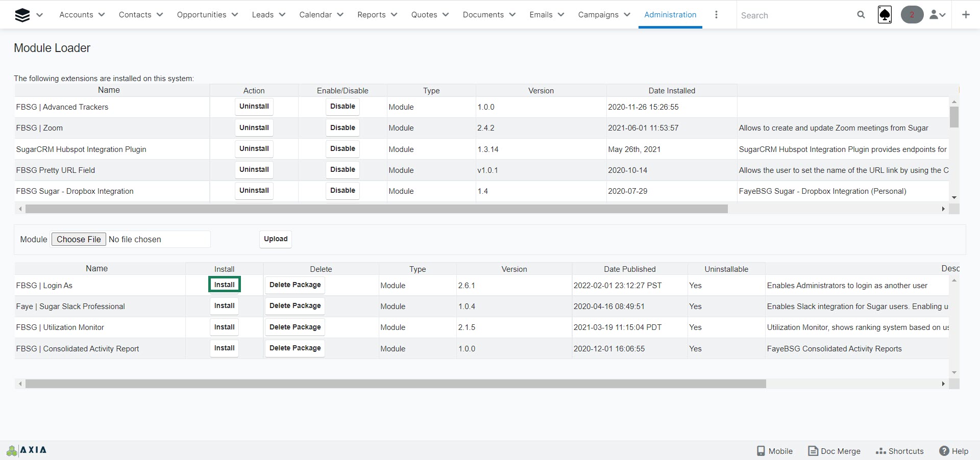Click the installed extensions horizontal scrollbar
980x460 pixels.
point(376,209)
